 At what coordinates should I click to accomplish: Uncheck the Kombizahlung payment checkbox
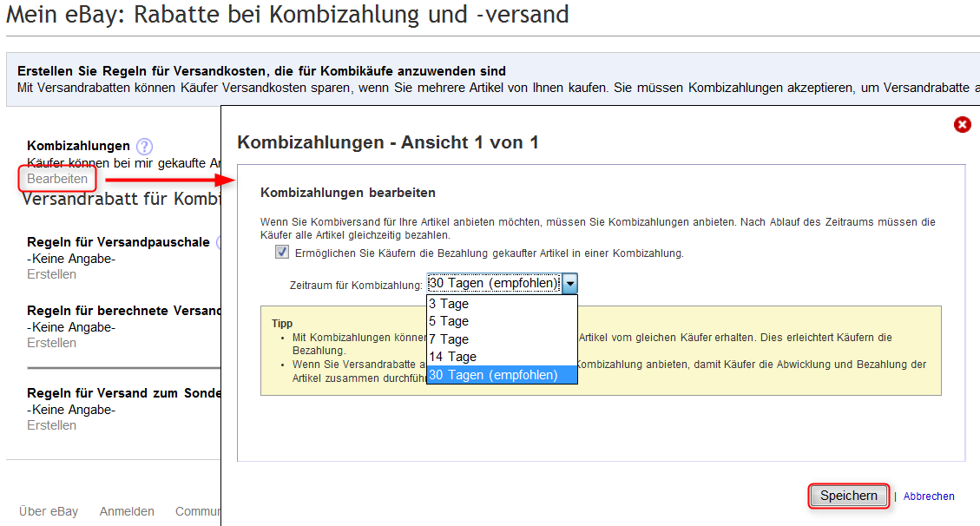(282, 253)
